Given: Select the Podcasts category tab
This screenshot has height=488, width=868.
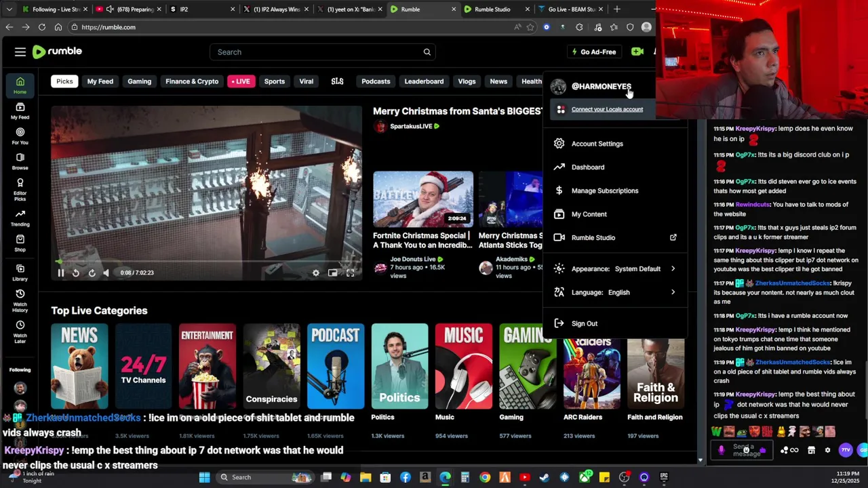Looking at the screenshot, I should 376,81.
